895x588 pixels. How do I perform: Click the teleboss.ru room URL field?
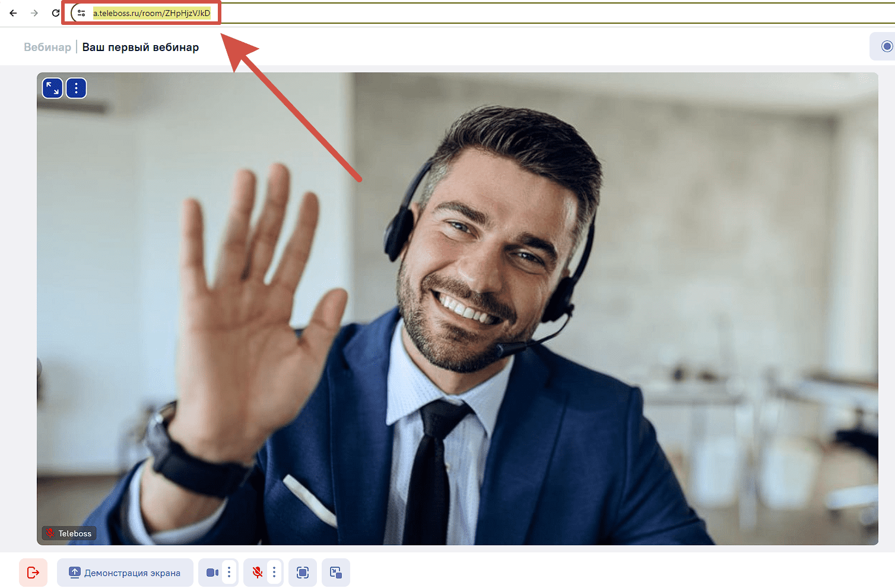click(x=152, y=13)
